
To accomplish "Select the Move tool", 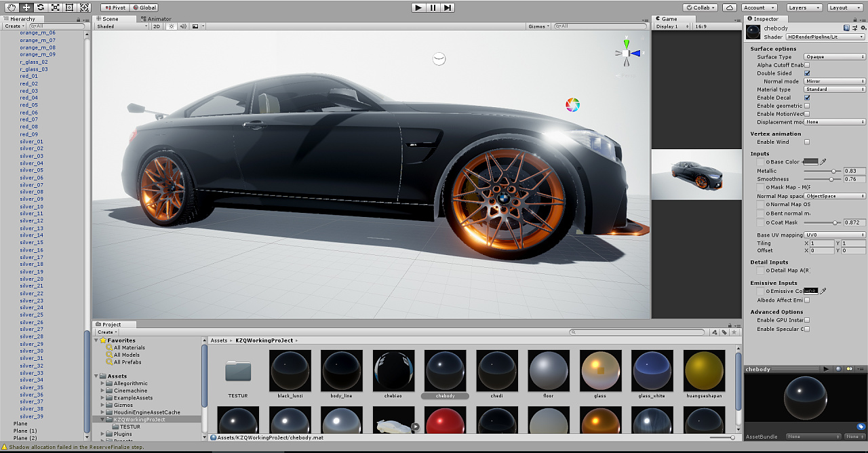I will click(26, 7).
